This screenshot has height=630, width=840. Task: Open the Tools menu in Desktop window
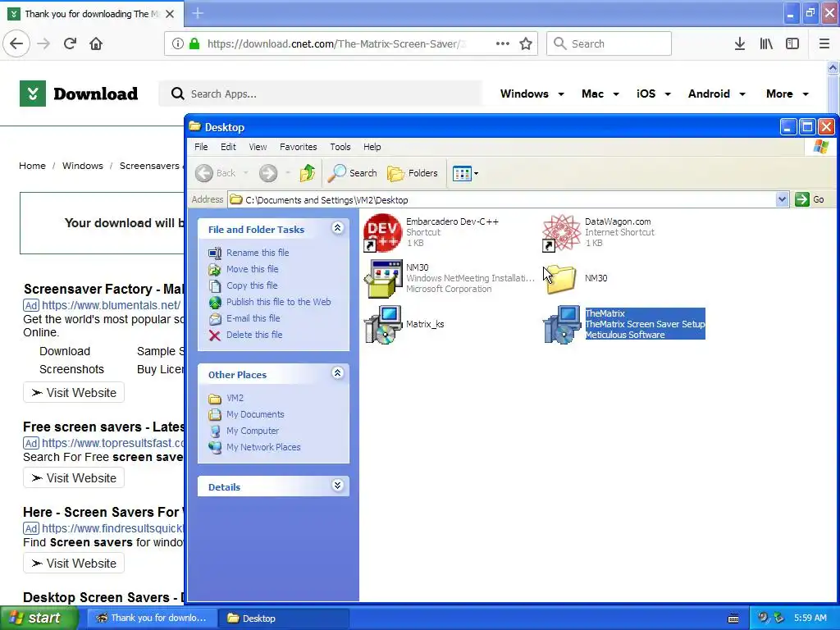click(x=340, y=147)
